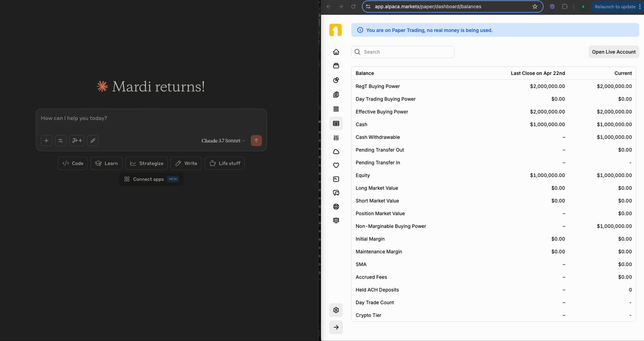Click the chat bubbles icon in Alpaca sidebar
This screenshot has height=341, width=644.
click(336, 193)
